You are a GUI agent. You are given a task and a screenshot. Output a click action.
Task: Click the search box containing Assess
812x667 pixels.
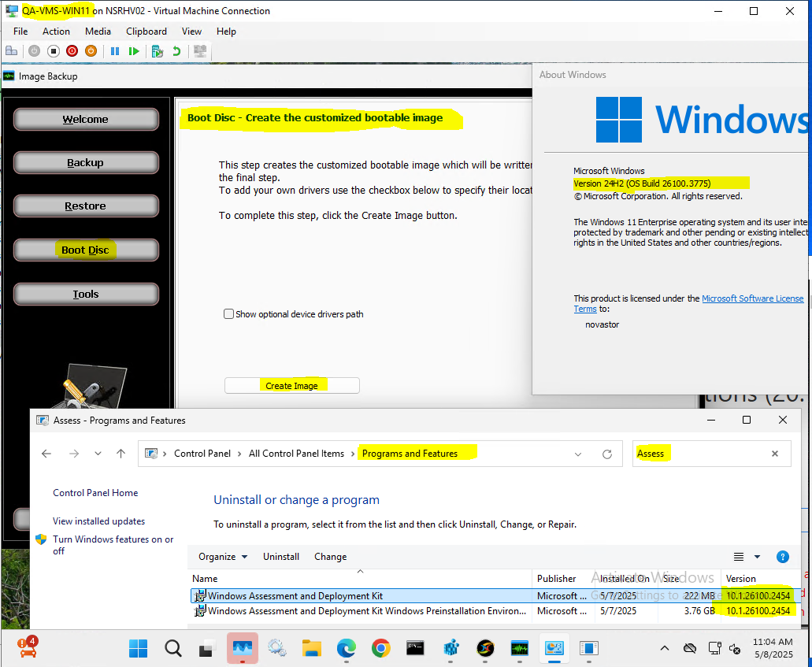711,454
